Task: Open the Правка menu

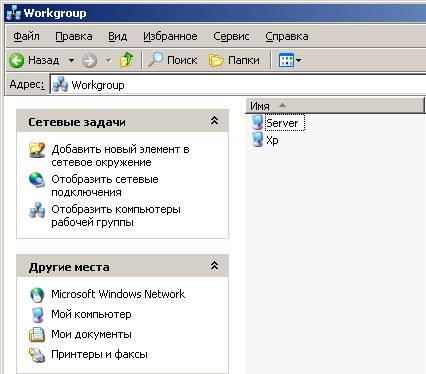Action: (x=74, y=36)
